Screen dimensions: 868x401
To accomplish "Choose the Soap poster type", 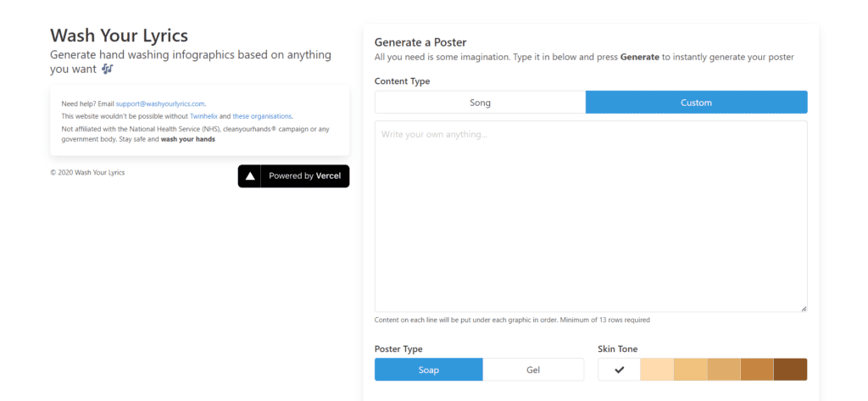I will point(428,370).
